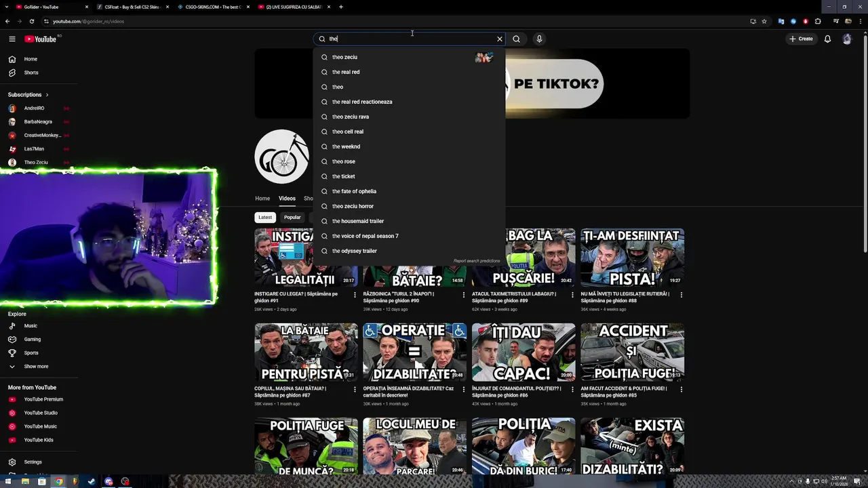
Task: Open the 'LA BĂTAIE PENTRU PISTĂ' video thumbnail
Action: tap(306, 352)
